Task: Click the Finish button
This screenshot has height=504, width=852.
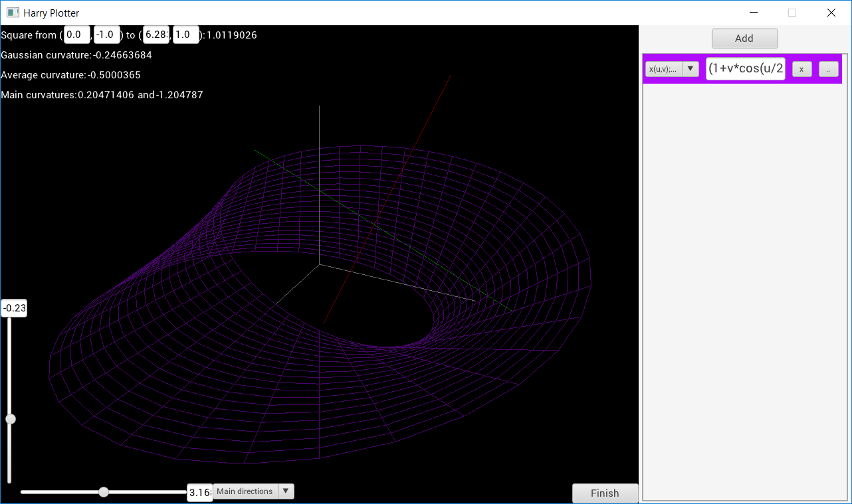Action: pos(605,493)
